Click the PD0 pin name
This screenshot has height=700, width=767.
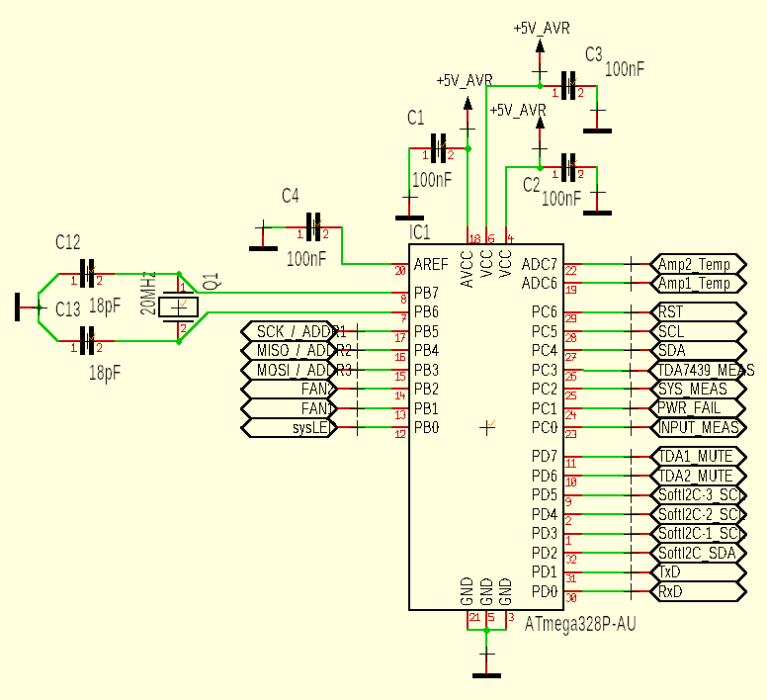pyautogui.click(x=545, y=591)
